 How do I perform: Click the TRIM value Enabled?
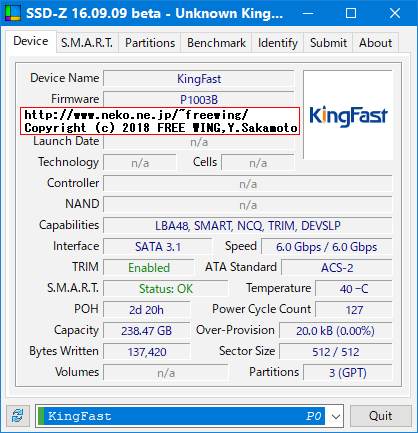click(149, 268)
